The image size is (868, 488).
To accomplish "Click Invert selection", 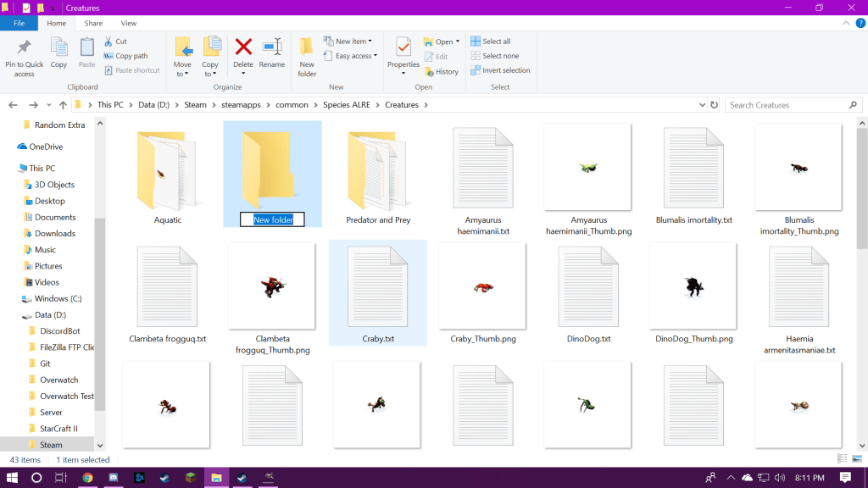I will [505, 70].
